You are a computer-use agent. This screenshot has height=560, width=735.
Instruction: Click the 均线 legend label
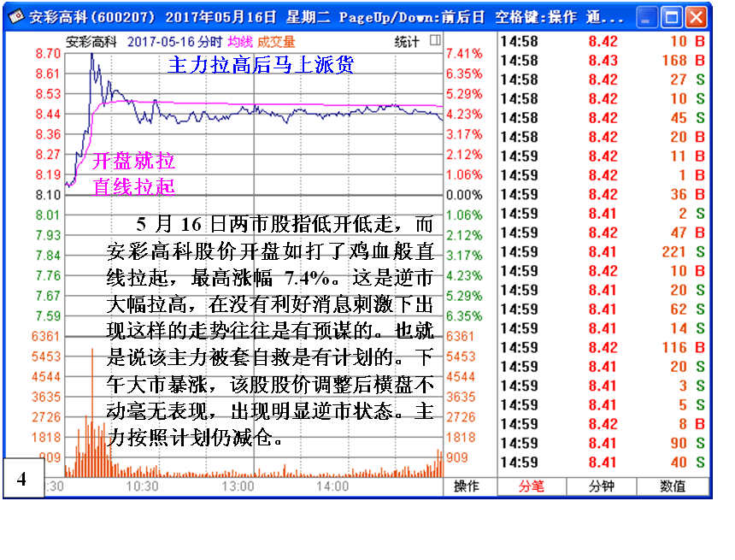(240, 42)
